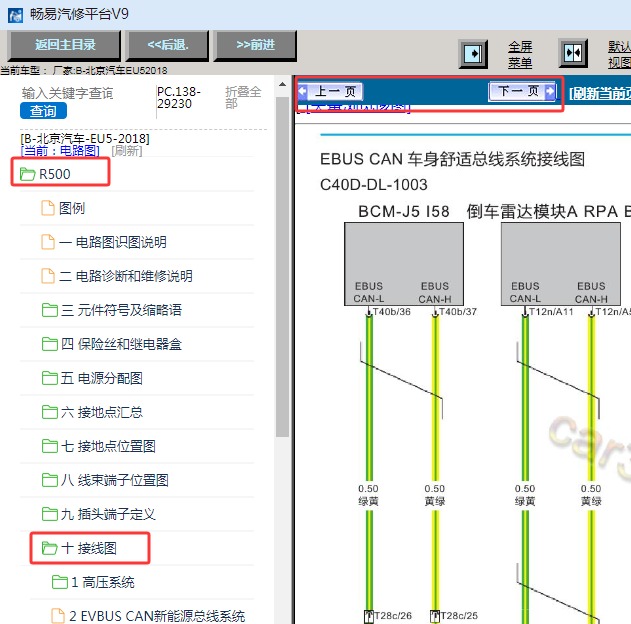Click the 上一页 previous page button
This screenshot has height=624, width=631.
click(x=331, y=91)
